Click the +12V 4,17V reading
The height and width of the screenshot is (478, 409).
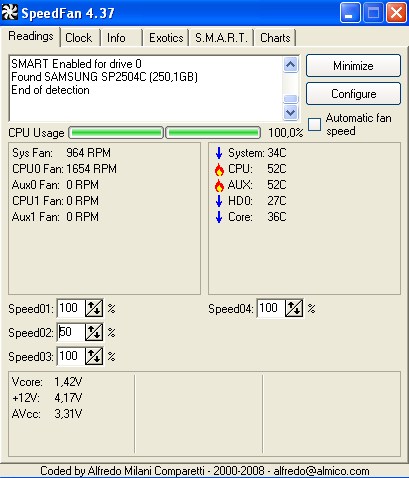click(x=47, y=398)
